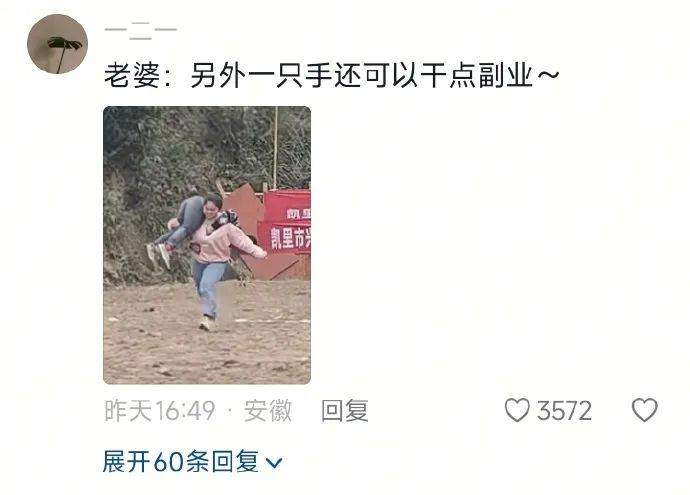
Task: Click the words 干点副业 in the comment
Action: tap(477, 75)
